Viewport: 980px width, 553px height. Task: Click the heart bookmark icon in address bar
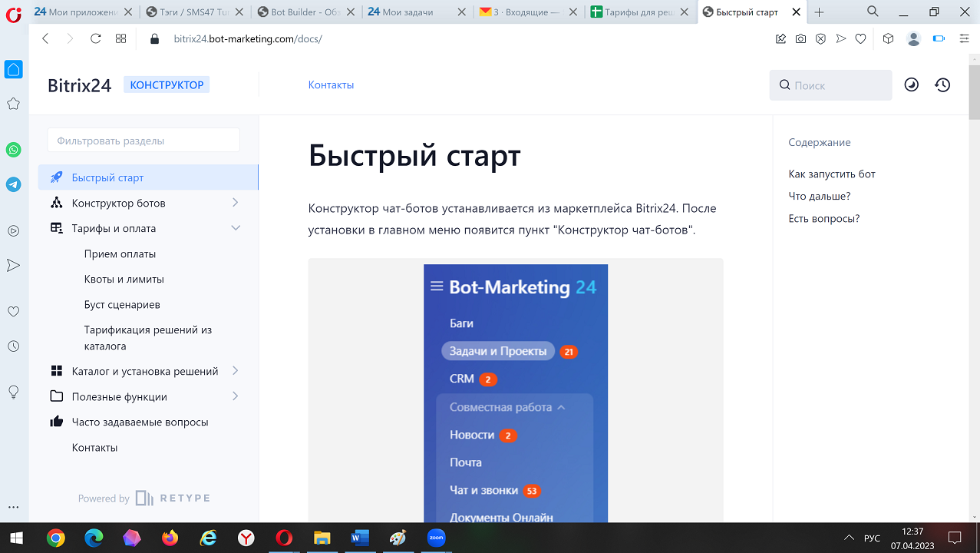(860, 38)
